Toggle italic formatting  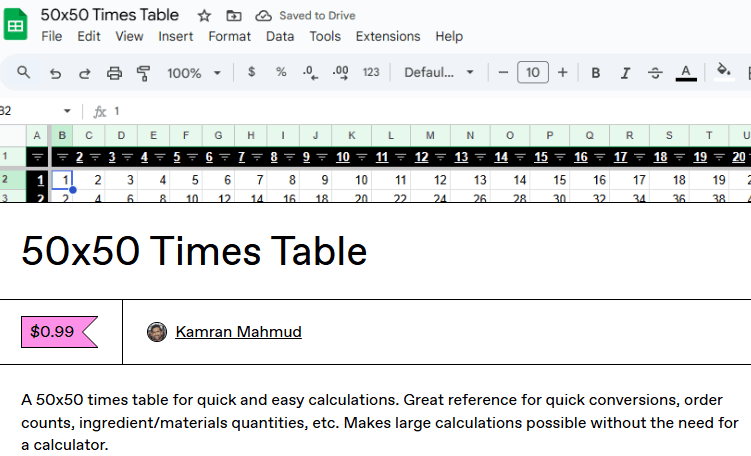click(626, 73)
